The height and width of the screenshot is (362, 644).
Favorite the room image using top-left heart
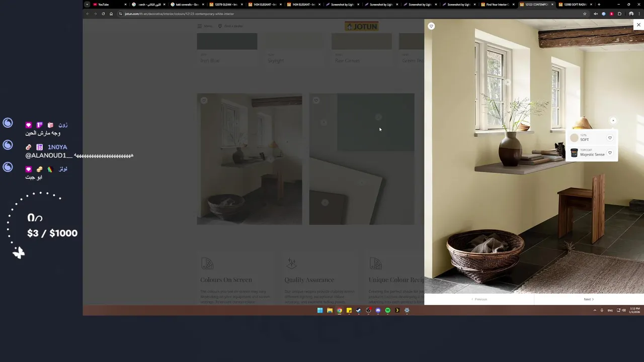tap(431, 26)
